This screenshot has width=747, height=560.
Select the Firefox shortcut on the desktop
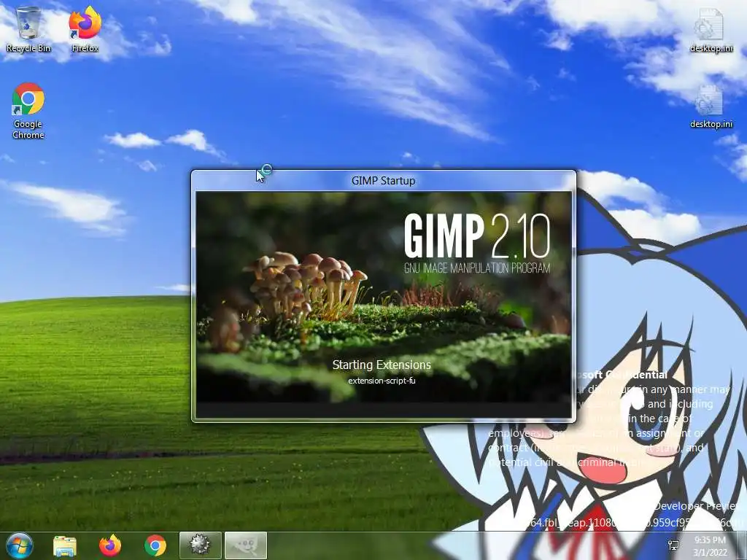tap(85, 29)
